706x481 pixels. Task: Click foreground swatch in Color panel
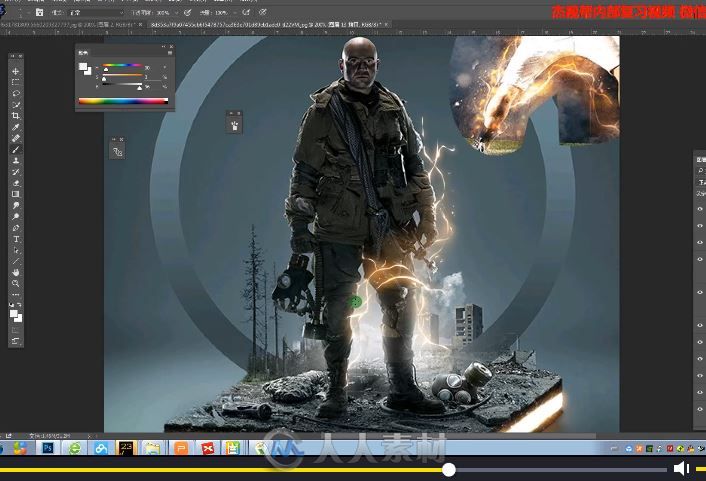[x=82, y=67]
